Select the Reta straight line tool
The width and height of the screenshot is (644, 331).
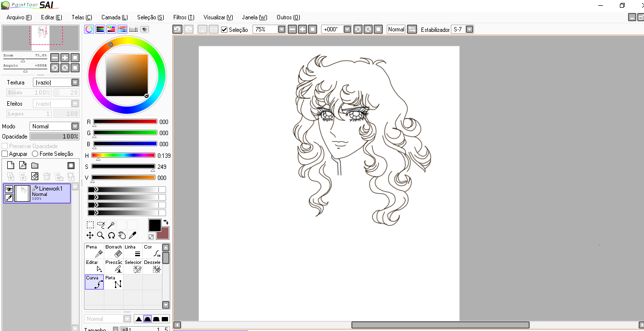(113, 282)
